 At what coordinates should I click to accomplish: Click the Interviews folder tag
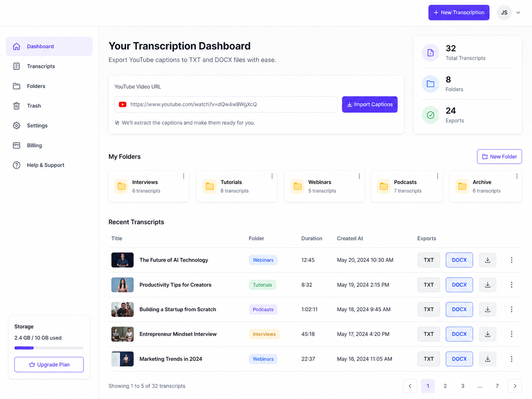coord(264,334)
